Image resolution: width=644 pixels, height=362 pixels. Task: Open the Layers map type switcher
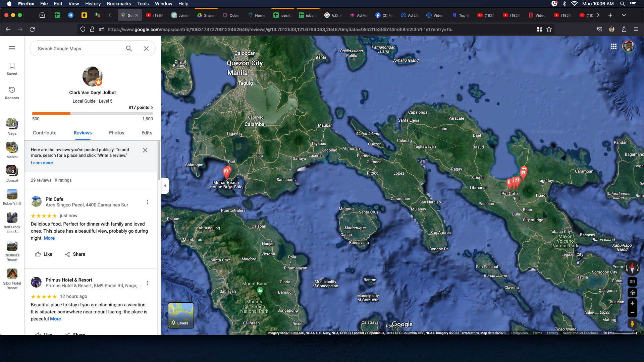tap(181, 315)
